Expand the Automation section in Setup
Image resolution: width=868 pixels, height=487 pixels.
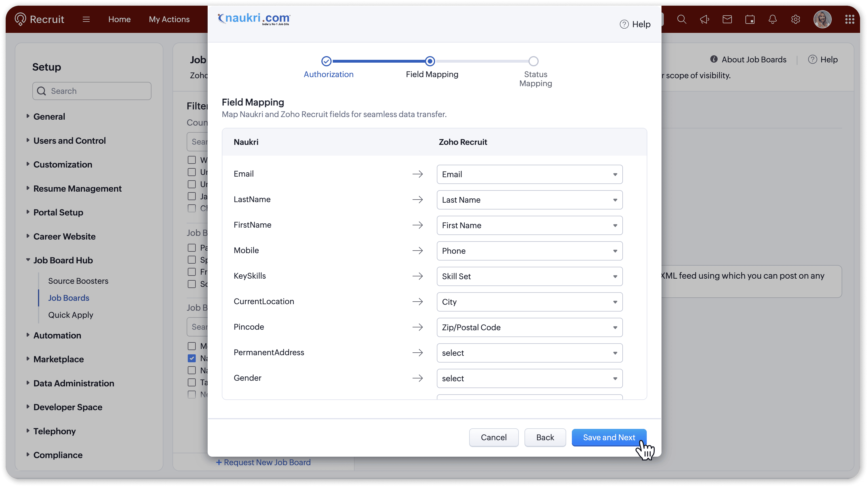[57, 335]
